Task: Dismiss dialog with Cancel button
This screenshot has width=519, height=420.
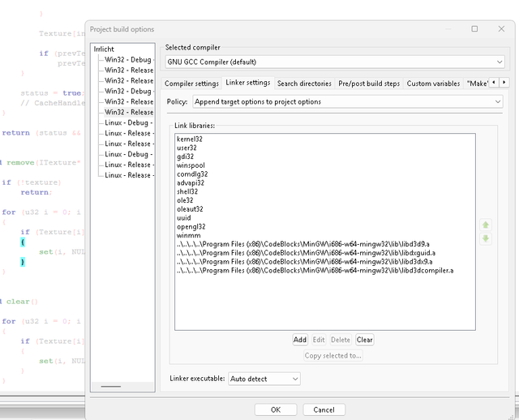Action: pos(324,409)
